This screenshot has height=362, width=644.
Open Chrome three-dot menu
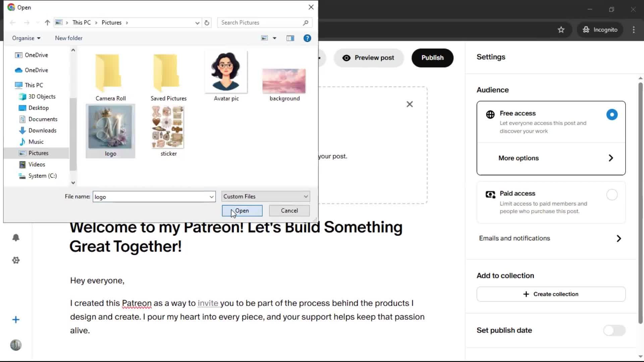pyautogui.click(x=634, y=29)
